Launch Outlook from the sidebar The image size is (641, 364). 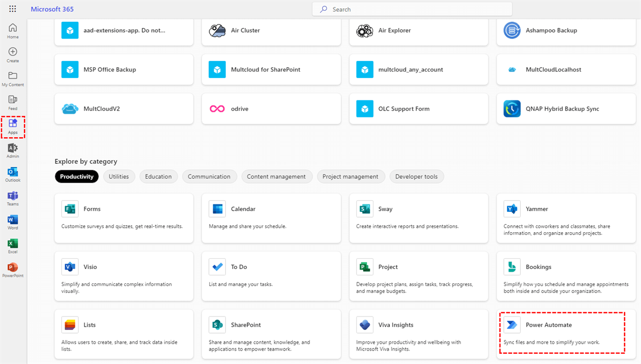tap(13, 175)
